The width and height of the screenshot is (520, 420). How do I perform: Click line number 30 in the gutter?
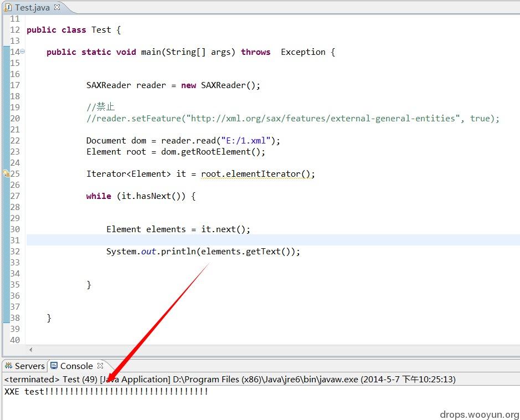pos(15,229)
